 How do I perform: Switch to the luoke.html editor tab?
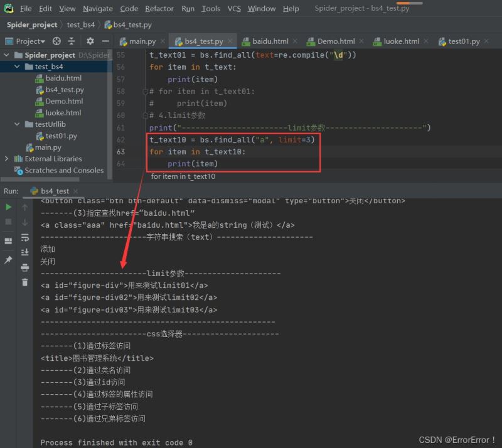click(x=401, y=41)
